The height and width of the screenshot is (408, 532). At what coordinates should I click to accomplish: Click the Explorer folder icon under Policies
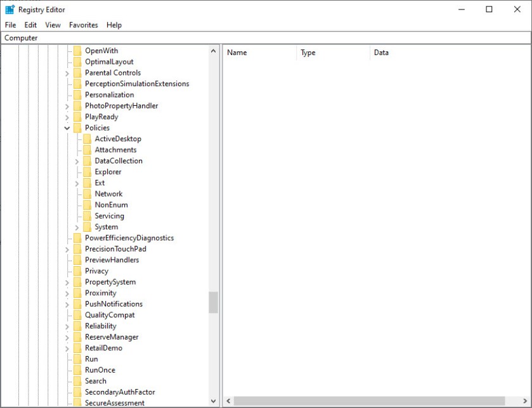point(87,172)
